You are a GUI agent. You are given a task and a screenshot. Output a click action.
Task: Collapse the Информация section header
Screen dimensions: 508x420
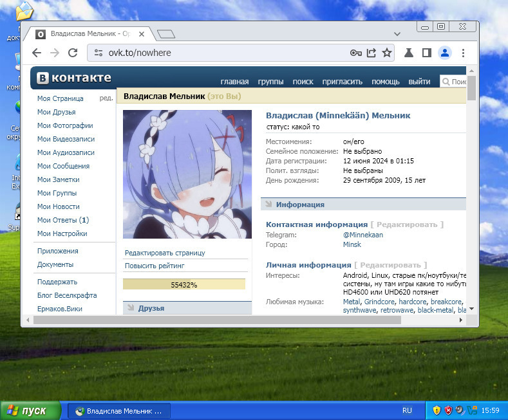[363, 205]
